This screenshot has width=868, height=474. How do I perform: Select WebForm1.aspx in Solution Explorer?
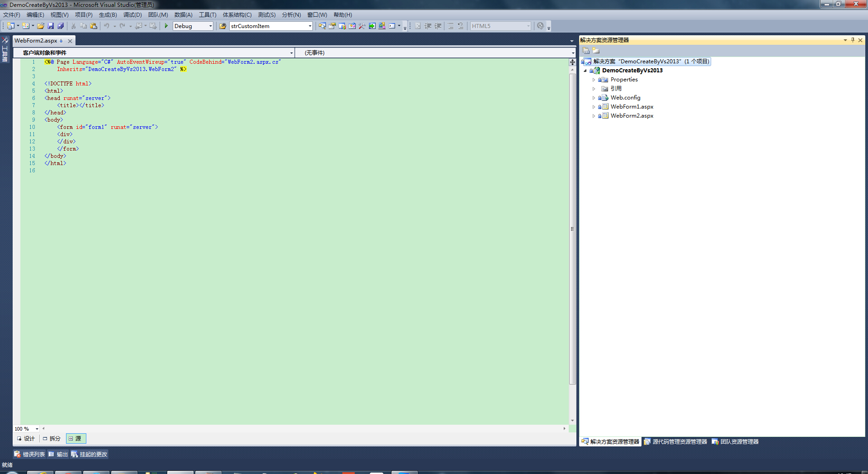[632, 107]
